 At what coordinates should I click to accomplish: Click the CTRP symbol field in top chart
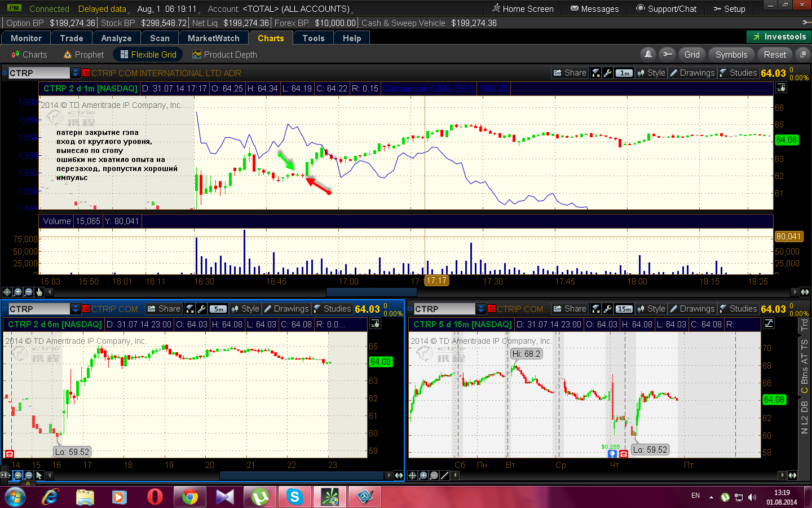pos(39,73)
